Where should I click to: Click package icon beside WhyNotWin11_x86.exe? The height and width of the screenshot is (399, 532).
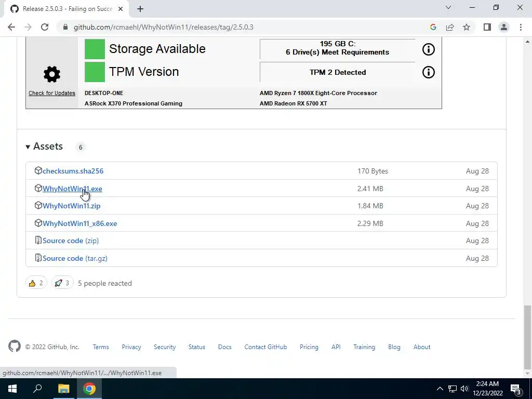point(38,223)
